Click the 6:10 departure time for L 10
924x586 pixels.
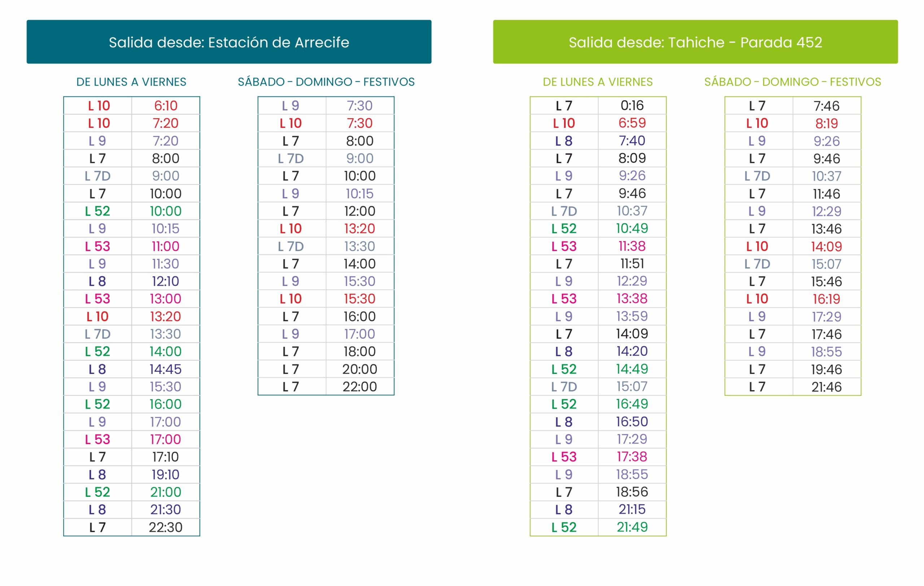tap(166, 105)
